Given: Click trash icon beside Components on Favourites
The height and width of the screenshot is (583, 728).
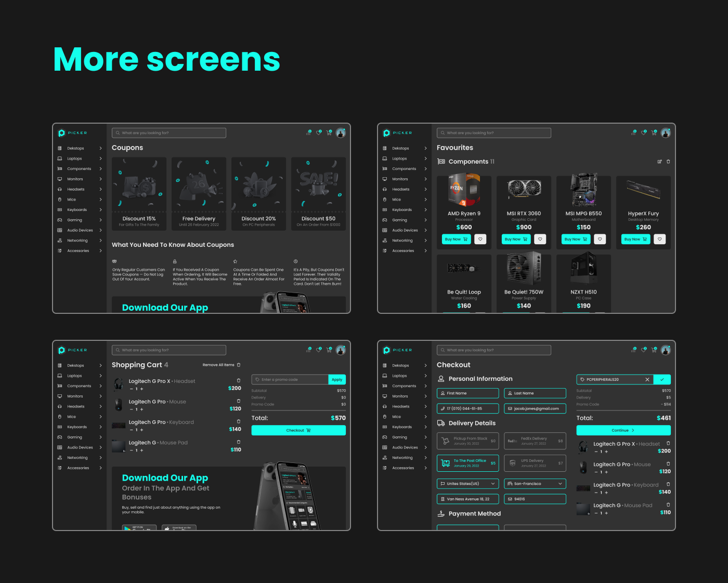Looking at the screenshot, I should pos(668,162).
